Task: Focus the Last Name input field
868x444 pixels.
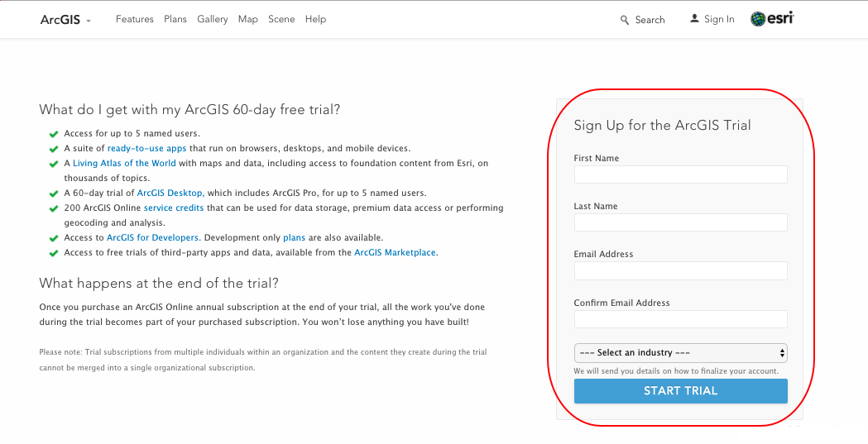Action: pos(680,223)
